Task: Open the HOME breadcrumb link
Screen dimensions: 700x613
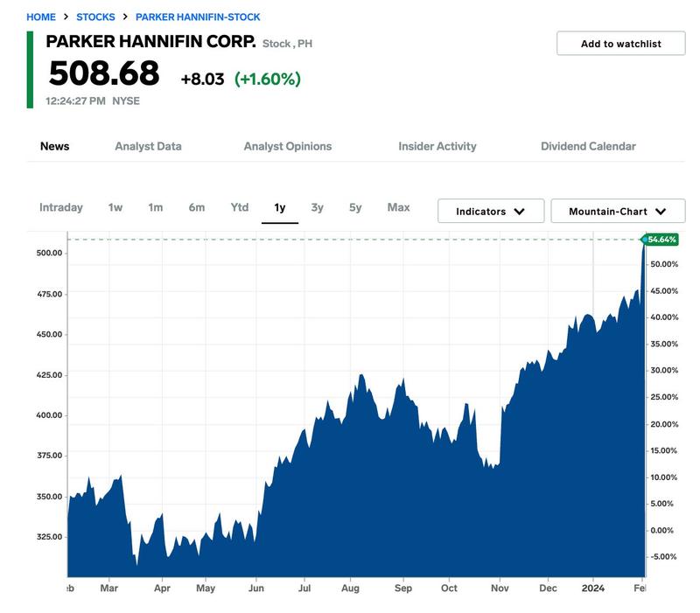Action: tap(41, 17)
